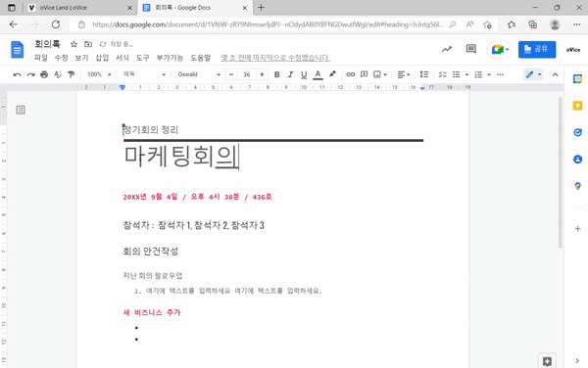
Task: Open the 삽입 menu
Action: [x=102, y=58]
